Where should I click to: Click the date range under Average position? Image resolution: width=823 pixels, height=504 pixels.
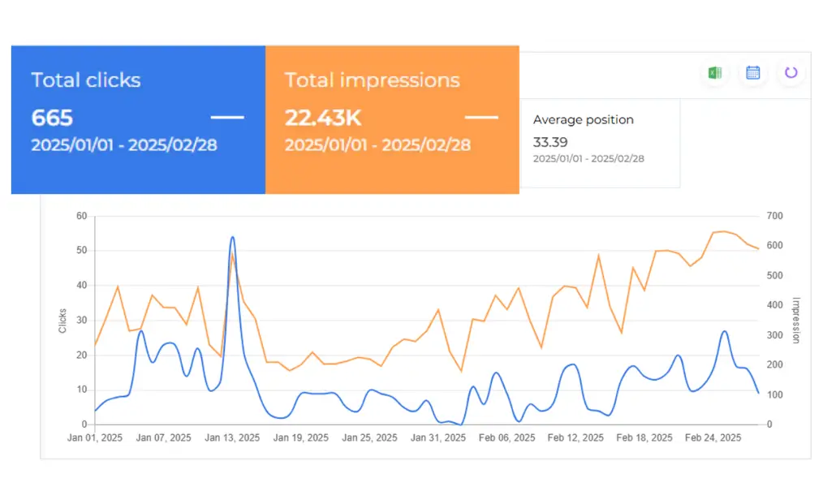pyautogui.click(x=590, y=159)
